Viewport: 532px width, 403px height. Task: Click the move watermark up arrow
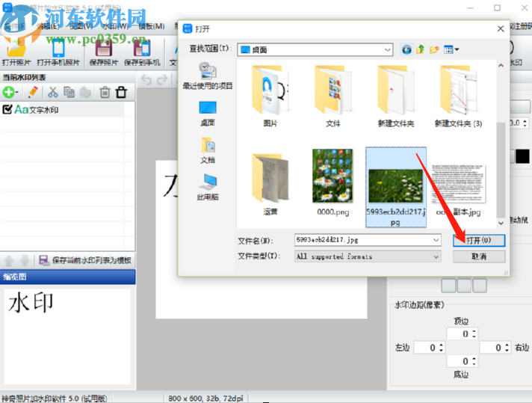[9, 260]
